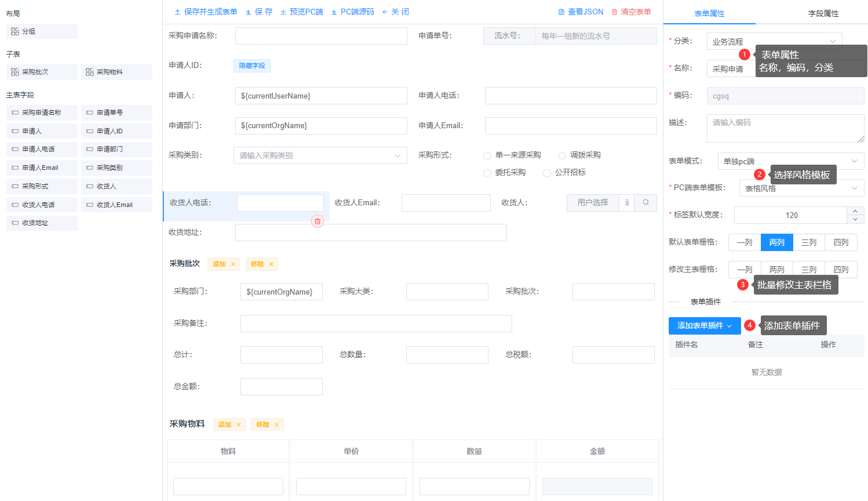
Task: Select the 调拨采购 radio option
Action: click(x=579, y=155)
